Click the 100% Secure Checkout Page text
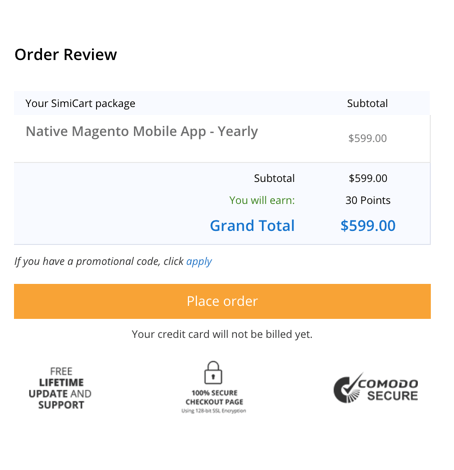The height and width of the screenshot is (470, 454). coord(214,397)
